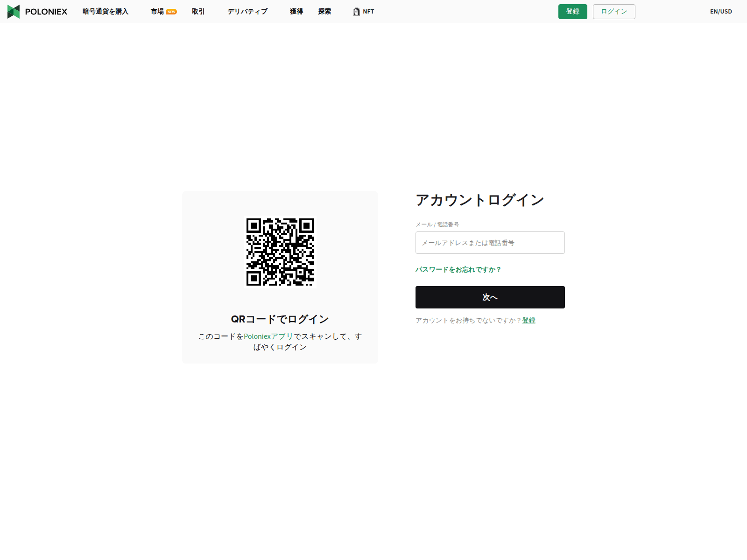
Task: Open the デリバティブ menu
Action: [247, 12]
